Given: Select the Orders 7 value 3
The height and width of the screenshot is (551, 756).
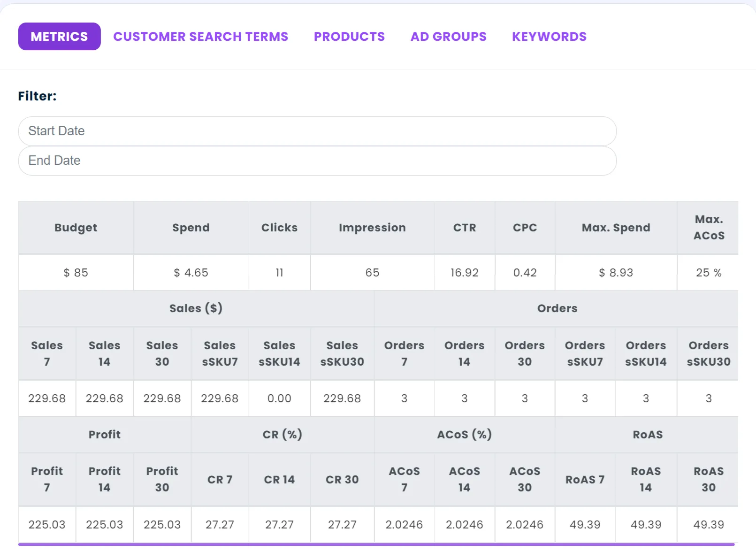Looking at the screenshot, I should pyautogui.click(x=404, y=398).
